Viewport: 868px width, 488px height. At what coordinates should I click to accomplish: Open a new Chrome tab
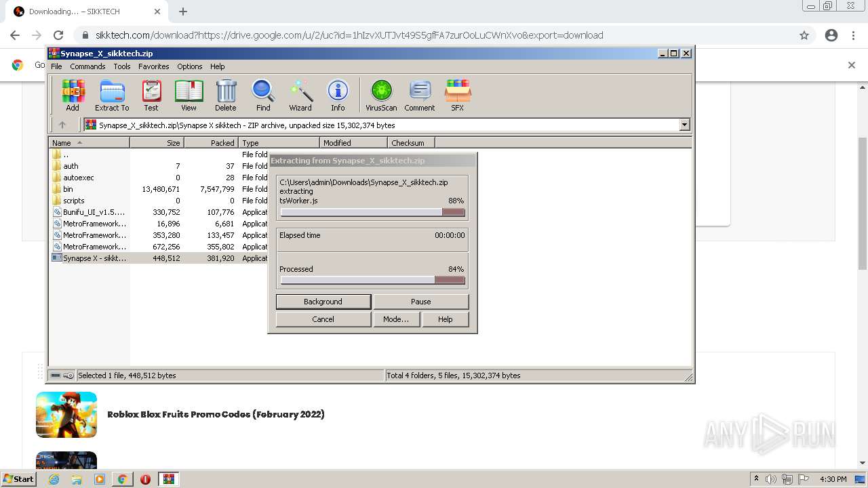tap(183, 12)
